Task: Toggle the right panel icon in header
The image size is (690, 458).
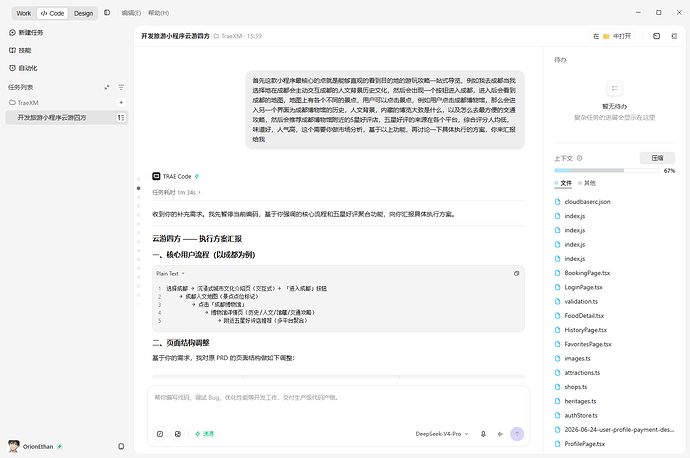Action: pos(674,36)
